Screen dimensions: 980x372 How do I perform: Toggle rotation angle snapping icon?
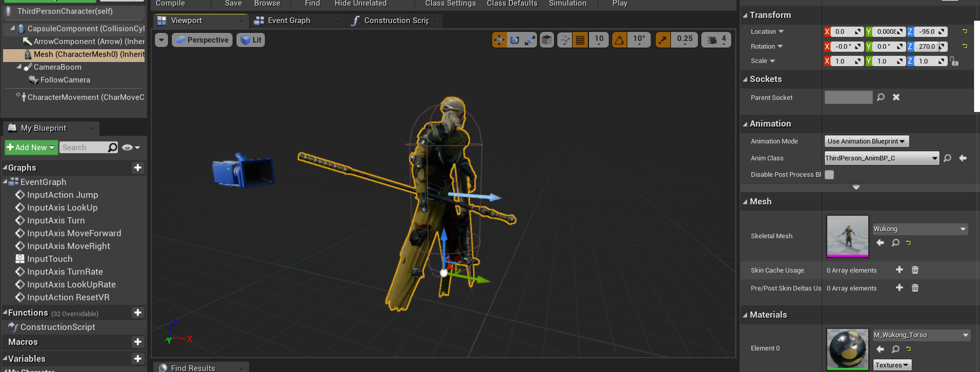tap(620, 40)
